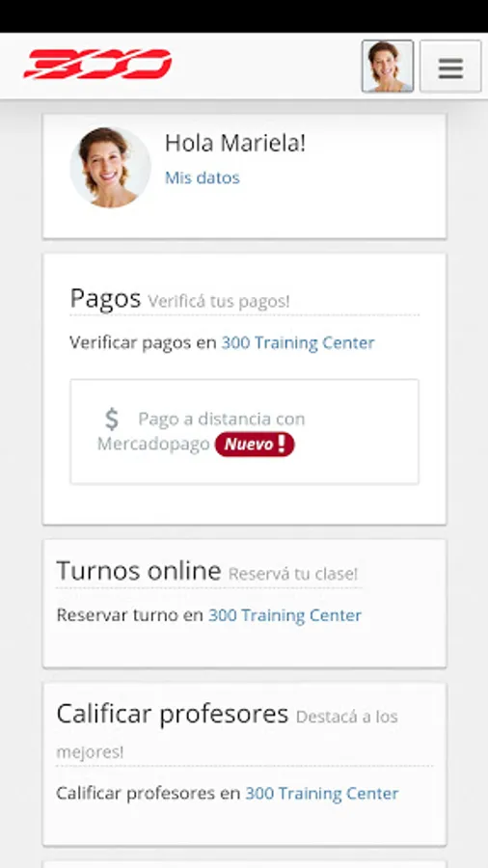
Task: Open profile avatar thumbnail in header
Action: (x=388, y=67)
